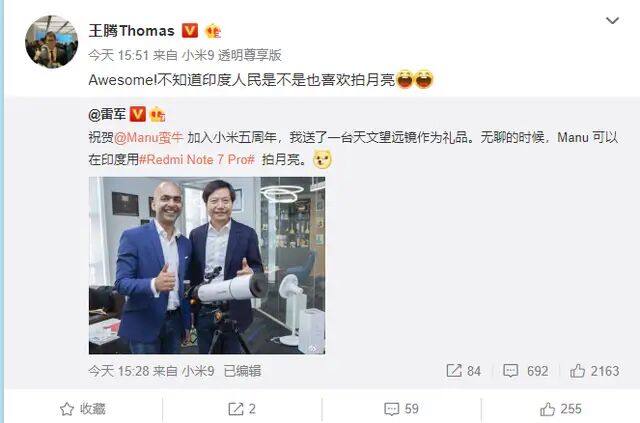Open the @Manu蛮牛 mention link
The image size is (640, 423).
[149, 138]
